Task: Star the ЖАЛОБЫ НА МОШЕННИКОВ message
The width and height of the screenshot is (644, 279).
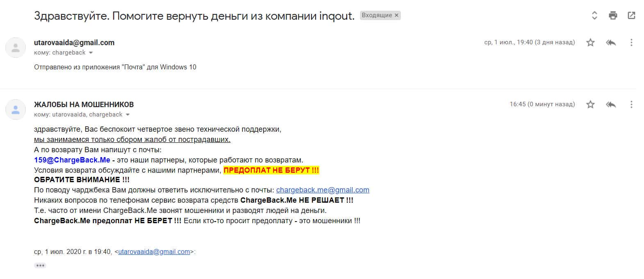Action: (590, 104)
